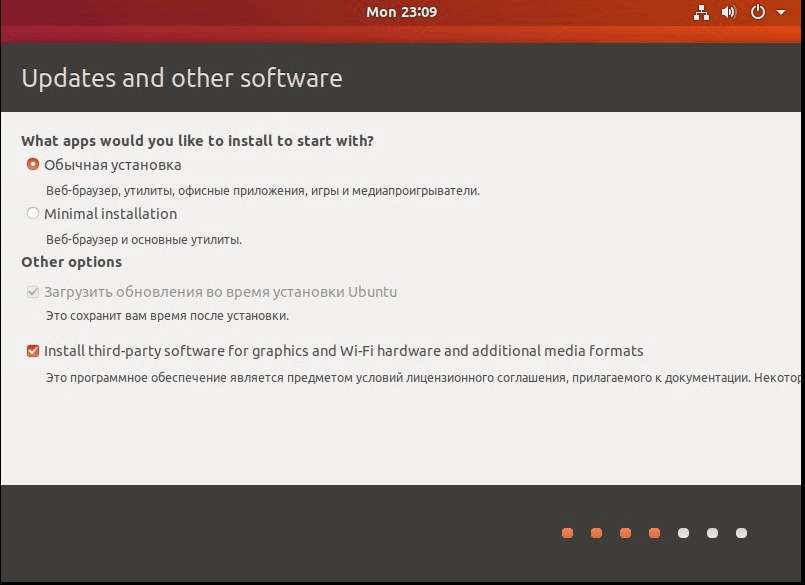The width and height of the screenshot is (805, 585).
Task: Expand the system menu arrow
Action: (x=781, y=12)
